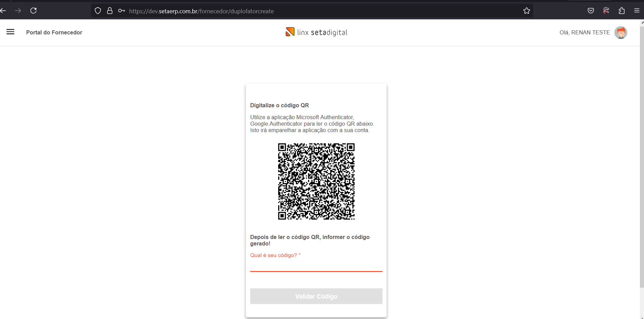Open the Firefox account avatar icon
Image resolution: width=644 pixels, height=319 pixels.
pyautogui.click(x=606, y=11)
